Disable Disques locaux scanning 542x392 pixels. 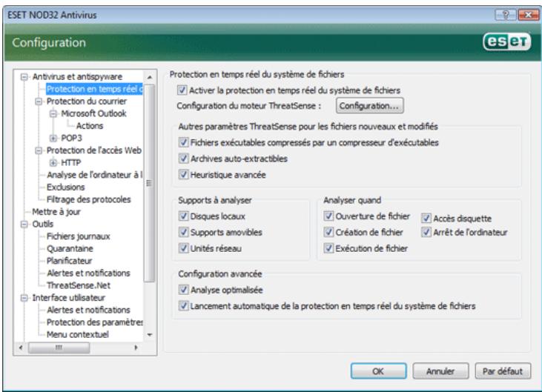point(184,216)
